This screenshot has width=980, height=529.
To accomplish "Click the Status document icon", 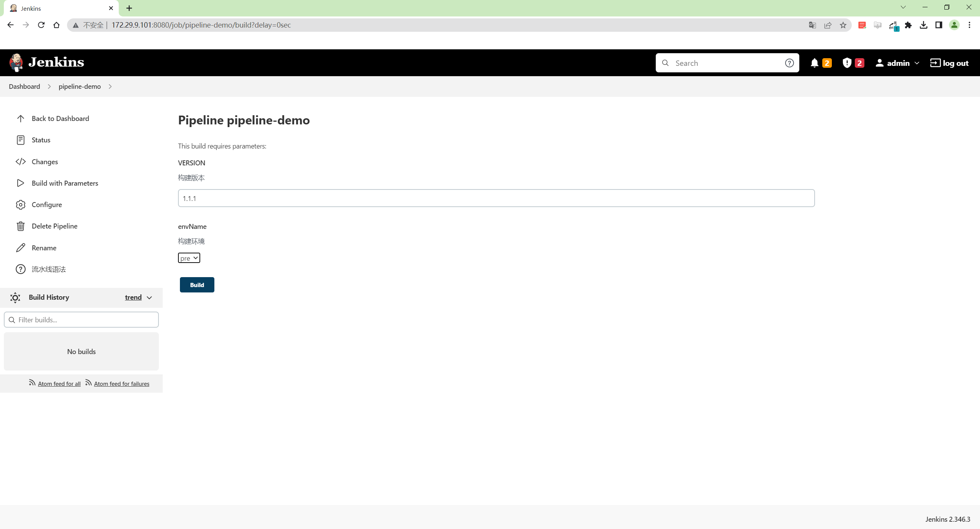I will pos(21,140).
